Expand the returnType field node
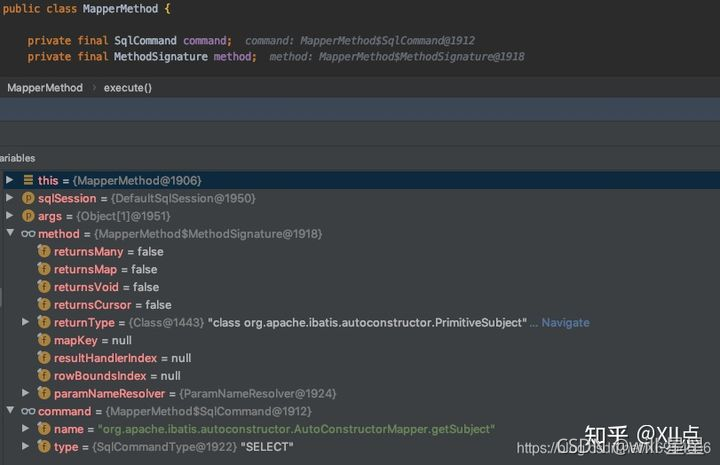Viewport: 720px width, 465px height. [x=26, y=322]
